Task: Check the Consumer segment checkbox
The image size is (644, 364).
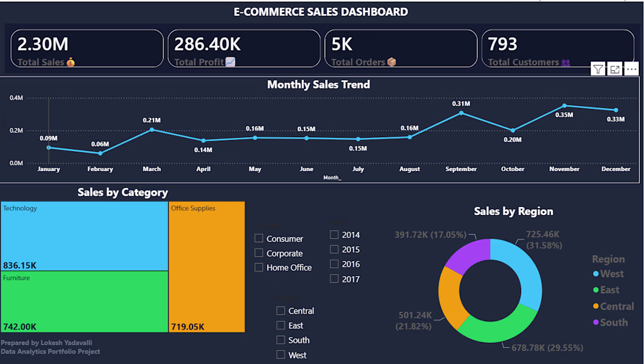Action: [259, 238]
